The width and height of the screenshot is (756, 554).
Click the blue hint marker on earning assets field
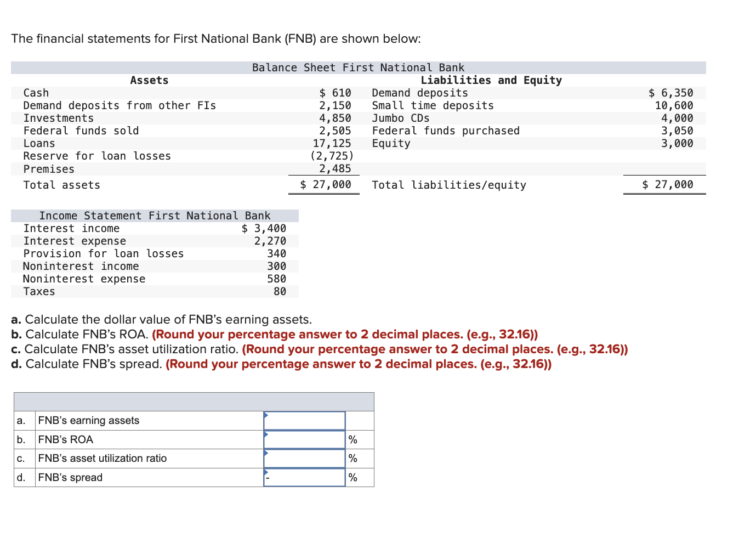point(266,415)
